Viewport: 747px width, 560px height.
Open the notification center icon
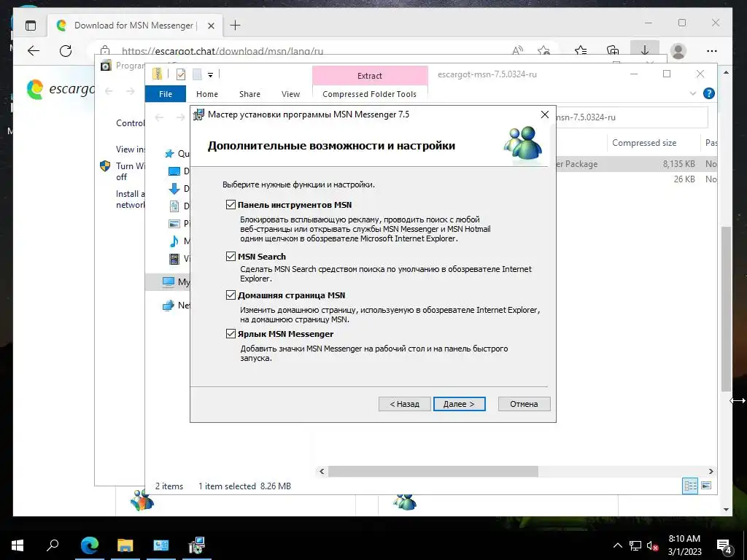pos(724,547)
